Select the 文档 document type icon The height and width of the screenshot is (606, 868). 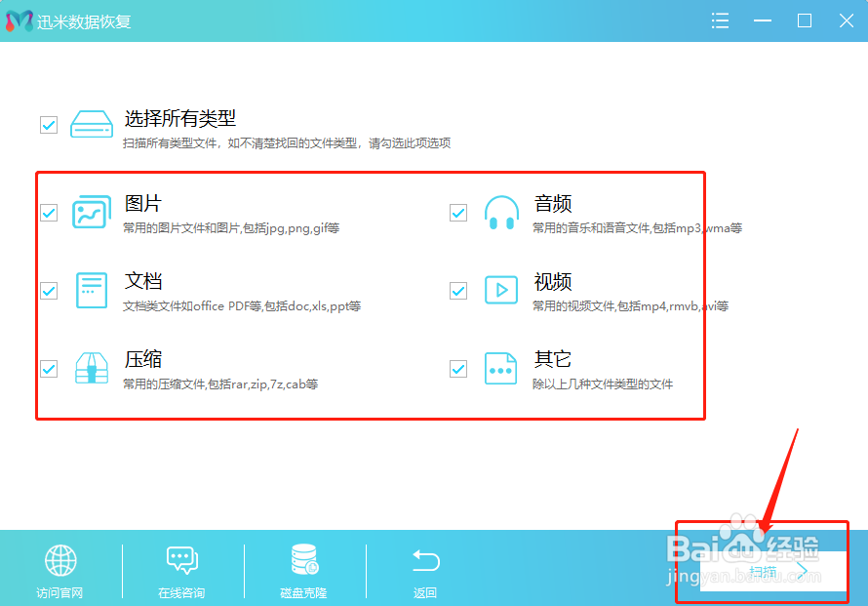[x=91, y=290]
